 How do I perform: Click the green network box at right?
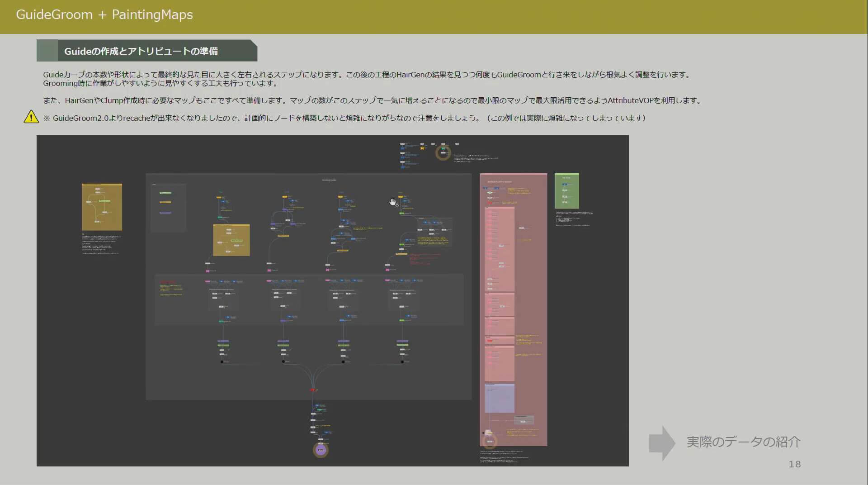click(566, 191)
